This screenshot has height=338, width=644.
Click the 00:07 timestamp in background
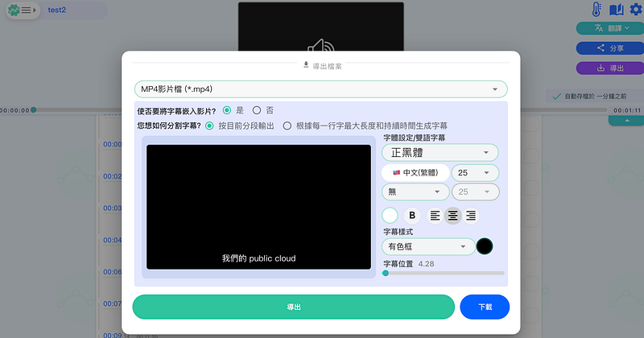coord(112,303)
